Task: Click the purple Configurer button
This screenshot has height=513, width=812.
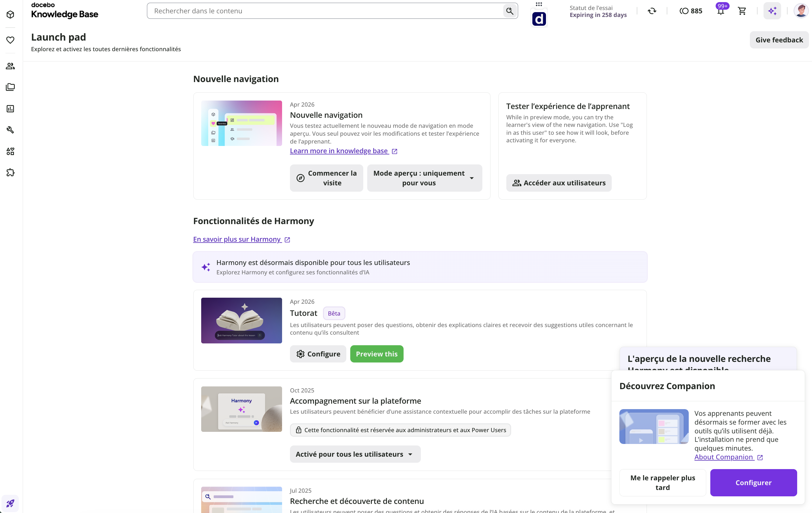Action: [x=753, y=482]
